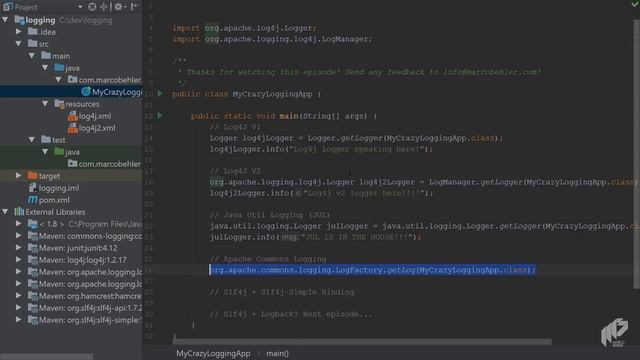Open log4j2.xml in resources
Image resolution: width=640 pixels, height=360 pixels.
[97, 128]
